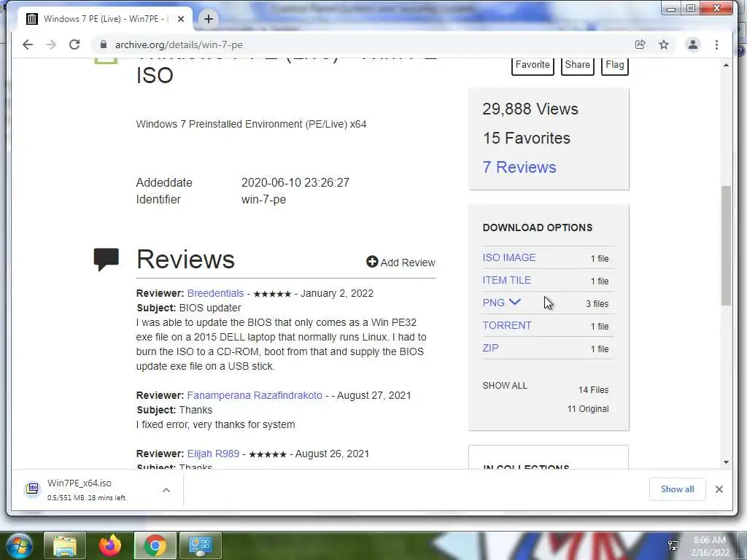
Task: Click the 15 Favorites text
Action: click(527, 138)
